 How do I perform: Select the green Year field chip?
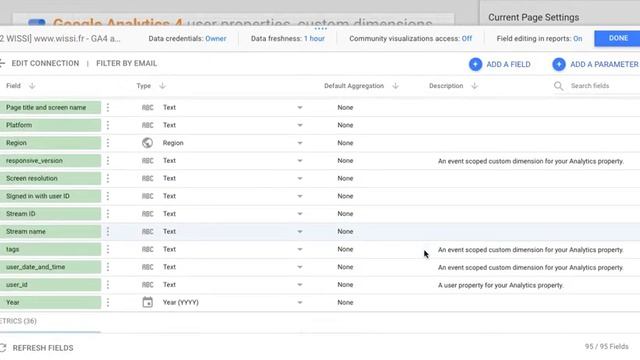50,302
